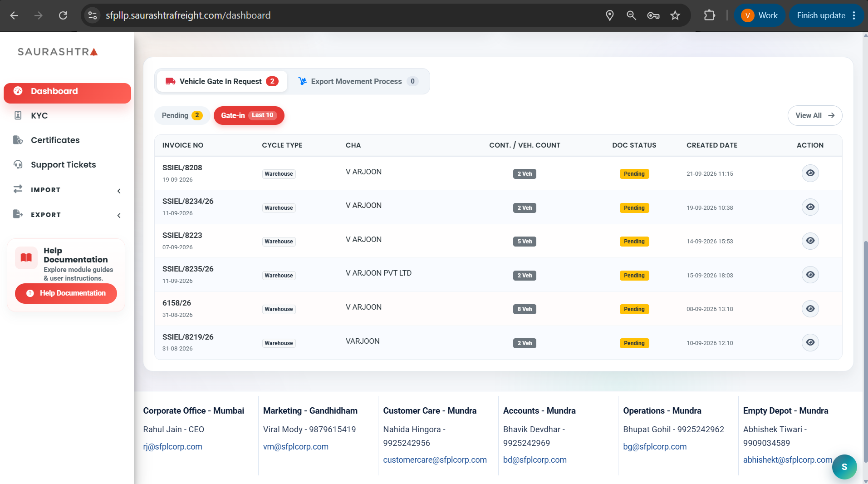Screen dimensions: 868x484
Task: Expand the EXPORT menu chevron
Action: pyautogui.click(x=119, y=215)
